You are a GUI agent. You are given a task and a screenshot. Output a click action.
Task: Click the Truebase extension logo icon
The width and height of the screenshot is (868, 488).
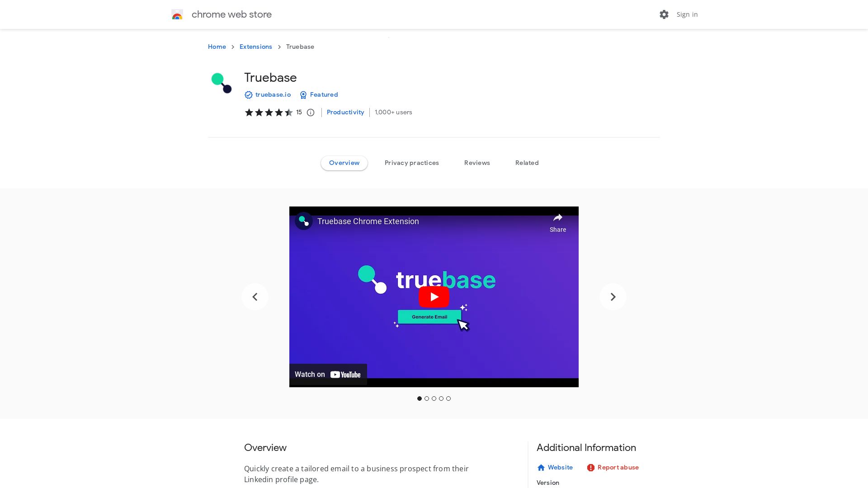click(222, 83)
